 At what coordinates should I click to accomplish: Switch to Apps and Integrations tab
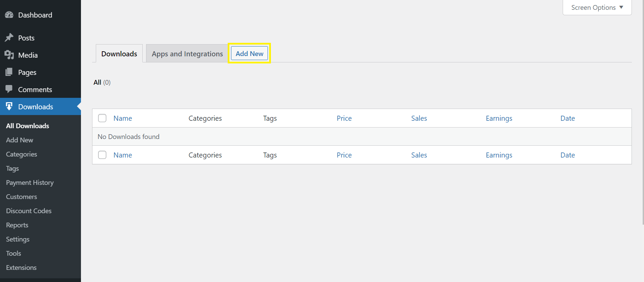click(187, 54)
